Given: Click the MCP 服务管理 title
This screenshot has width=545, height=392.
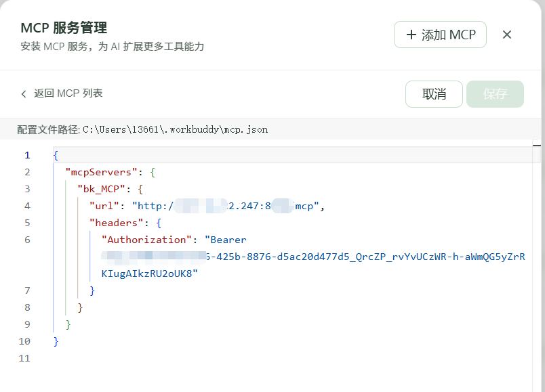Looking at the screenshot, I should click(x=64, y=28).
